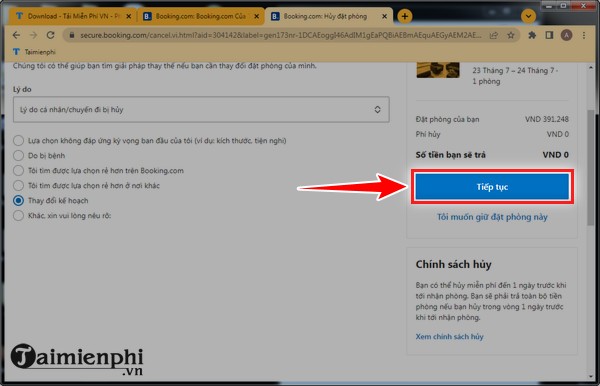Select 'Lựa chọn không đáp ứng kỳ vọng' option
Viewport: 600px width, 386px height.
pyautogui.click(x=18, y=140)
